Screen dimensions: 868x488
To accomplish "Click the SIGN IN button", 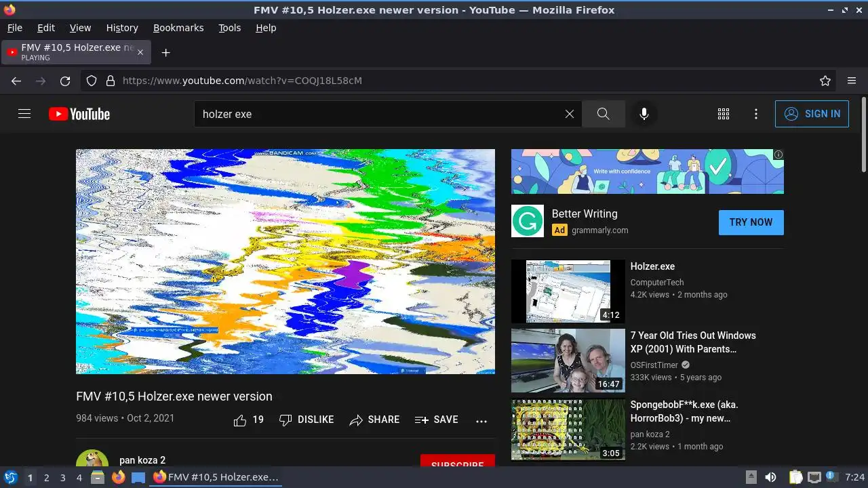I will (812, 114).
